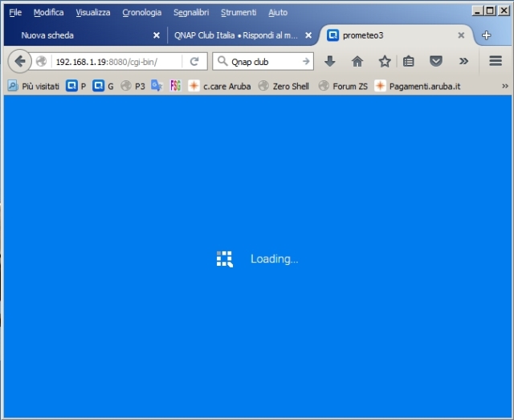Image resolution: width=514 pixels, height=420 pixels.
Task: Open the c.care Aruba bookmark
Action: point(219,86)
